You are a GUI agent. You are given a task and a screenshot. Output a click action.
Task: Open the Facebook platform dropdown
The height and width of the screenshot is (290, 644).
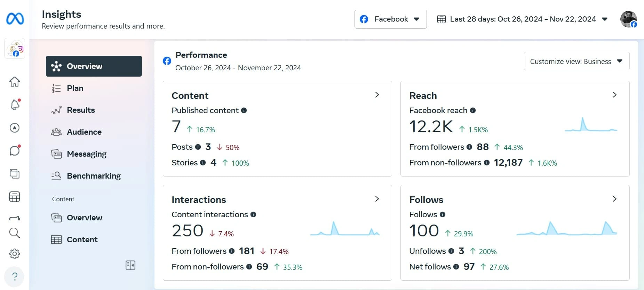(390, 19)
